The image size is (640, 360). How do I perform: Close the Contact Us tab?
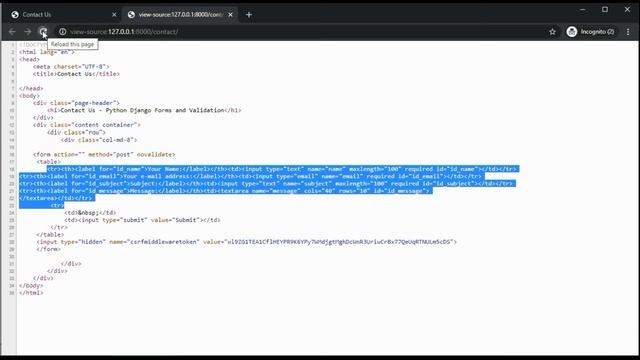coord(114,15)
